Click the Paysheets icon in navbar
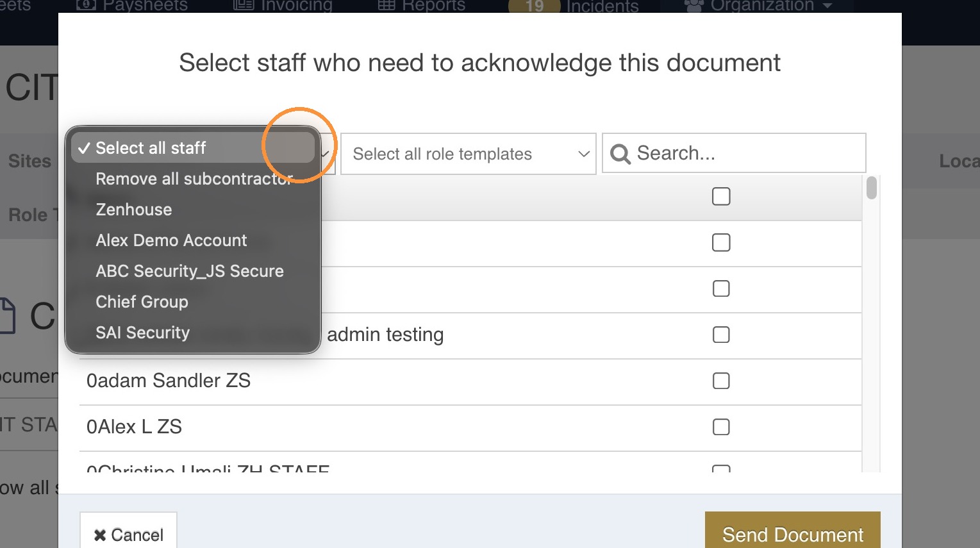The image size is (980, 548). click(x=87, y=6)
